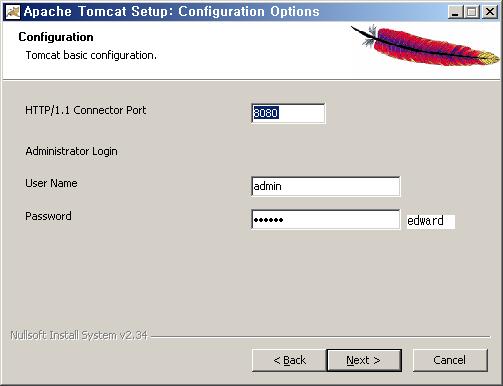Click the disabled maximize button

(472, 12)
